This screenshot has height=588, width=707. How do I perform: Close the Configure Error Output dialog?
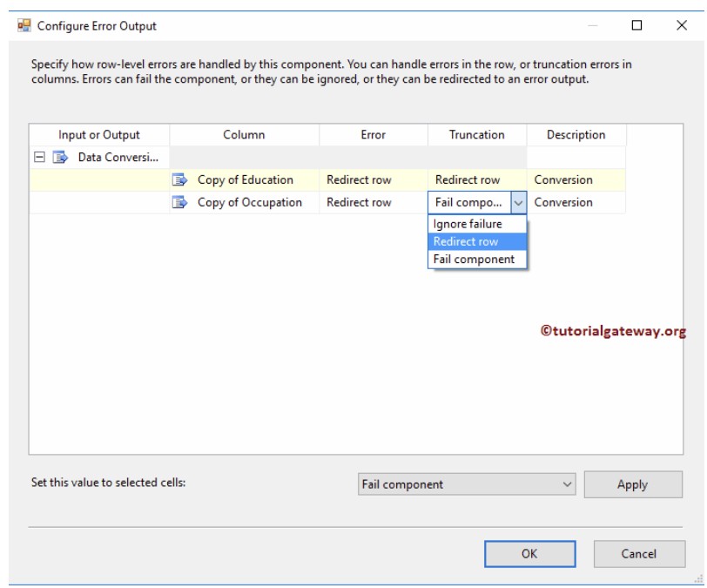pos(681,25)
